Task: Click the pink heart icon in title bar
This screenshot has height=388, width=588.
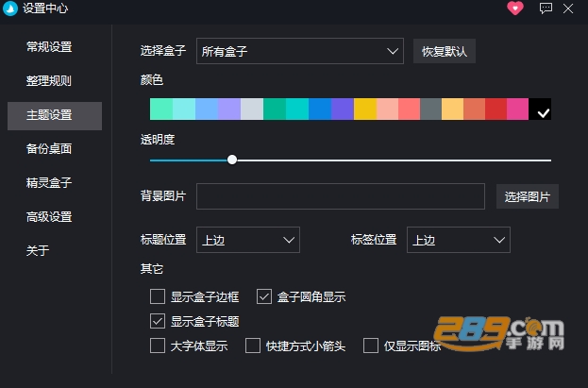Action: [x=515, y=8]
